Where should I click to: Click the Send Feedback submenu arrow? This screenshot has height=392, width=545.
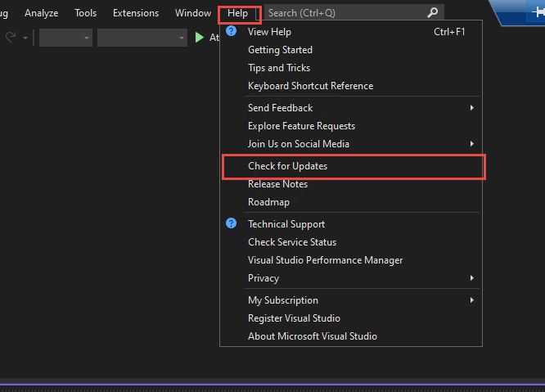[471, 108]
